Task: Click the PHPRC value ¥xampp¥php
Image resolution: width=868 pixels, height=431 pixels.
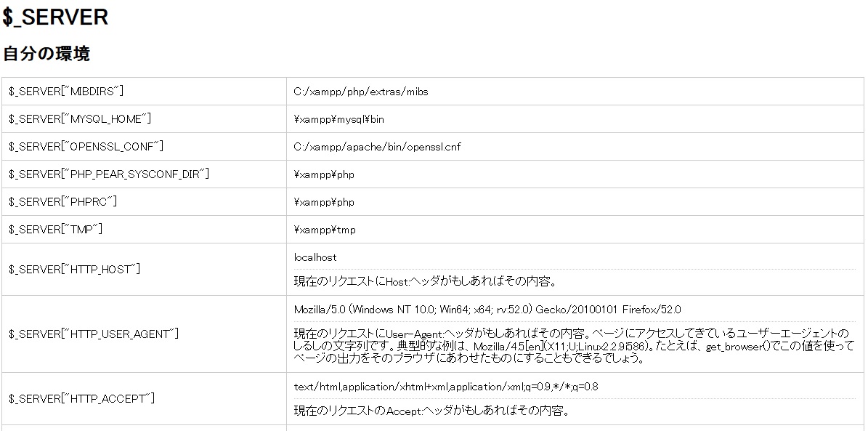Action: (324, 202)
